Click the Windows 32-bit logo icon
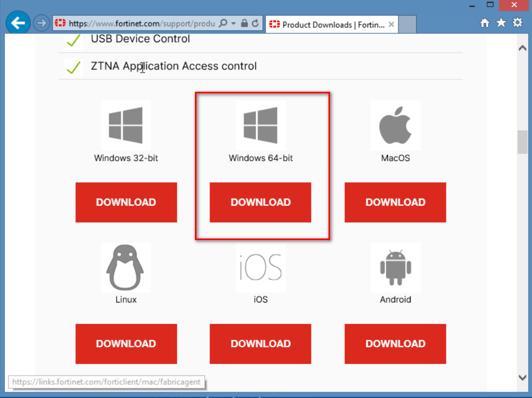The image size is (532, 398). (x=126, y=125)
